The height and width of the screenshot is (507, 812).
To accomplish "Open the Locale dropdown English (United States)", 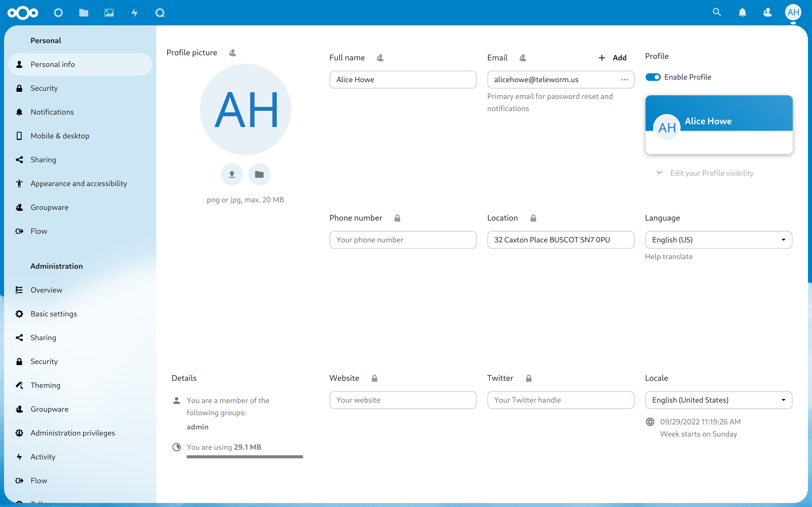I will point(718,400).
